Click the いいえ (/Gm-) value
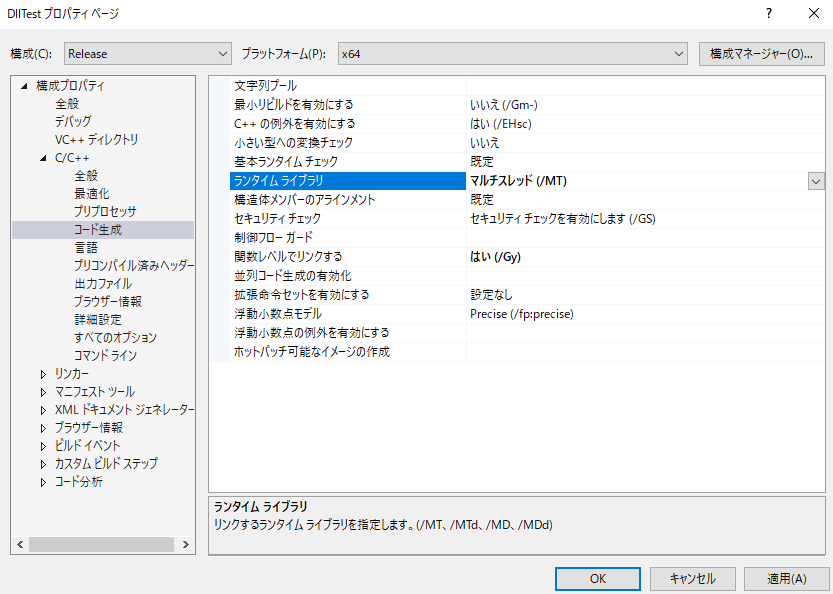 pos(504,105)
